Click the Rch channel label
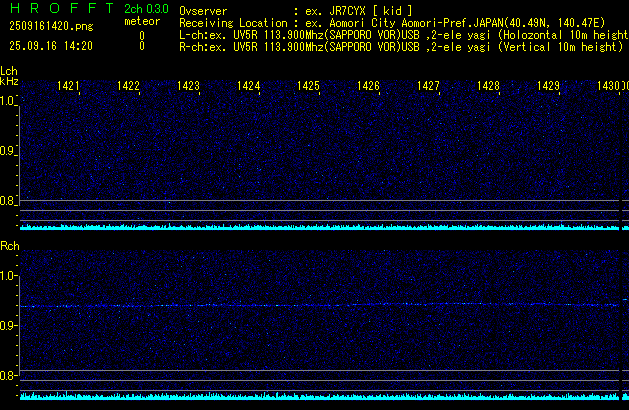629x410 pixels. click(10, 246)
